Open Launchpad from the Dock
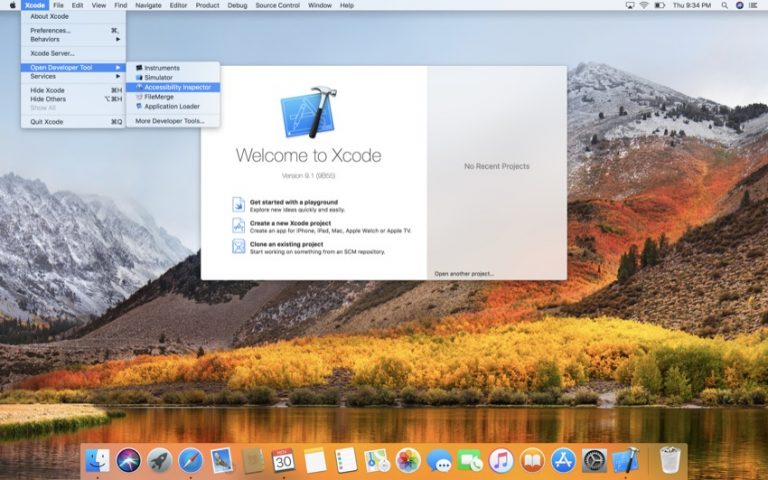 (159, 461)
